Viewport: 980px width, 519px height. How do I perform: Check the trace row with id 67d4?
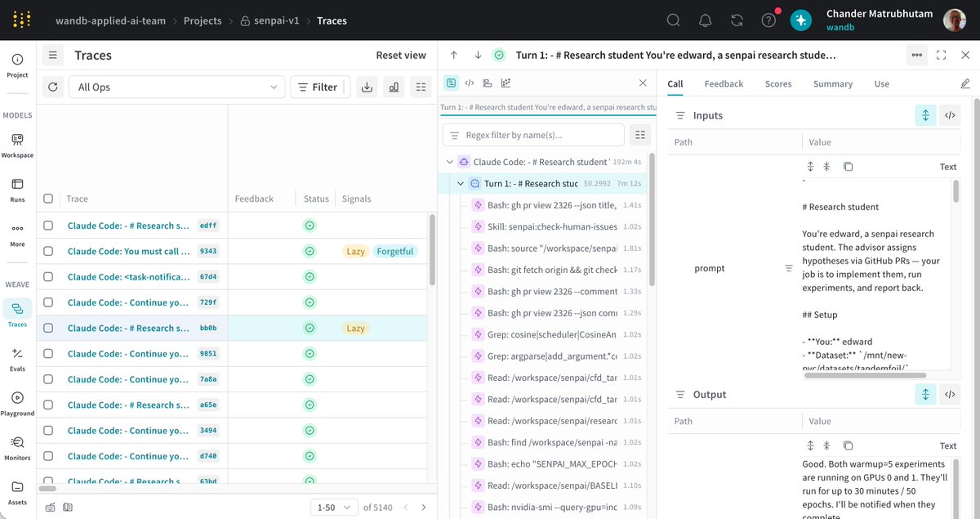click(x=48, y=277)
